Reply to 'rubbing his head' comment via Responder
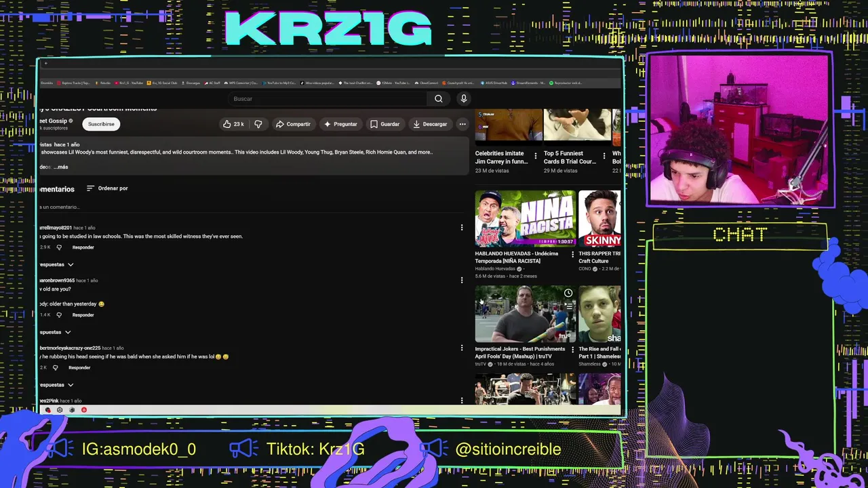 click(x=79, y=367)
